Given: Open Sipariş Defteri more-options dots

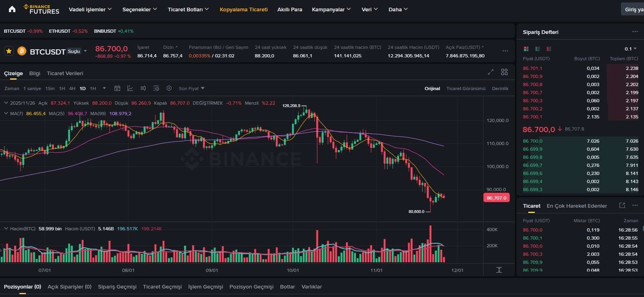Looking at the screenshot, I should [635, 32].
